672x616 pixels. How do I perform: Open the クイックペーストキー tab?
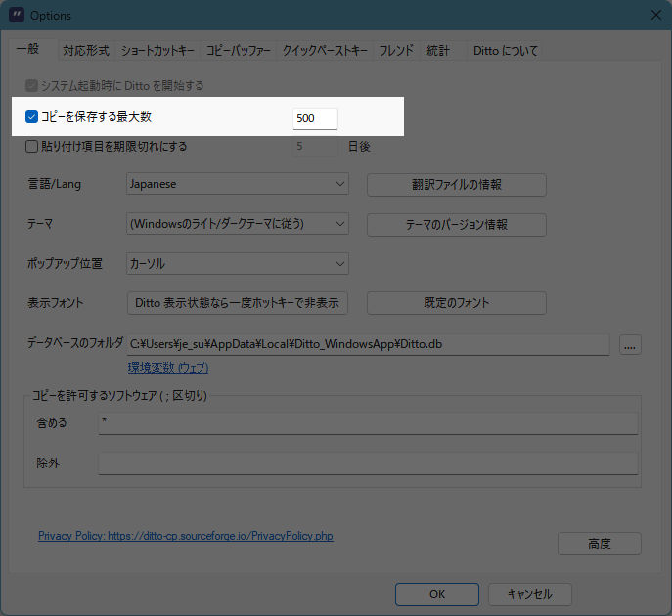tap(325, 51)
